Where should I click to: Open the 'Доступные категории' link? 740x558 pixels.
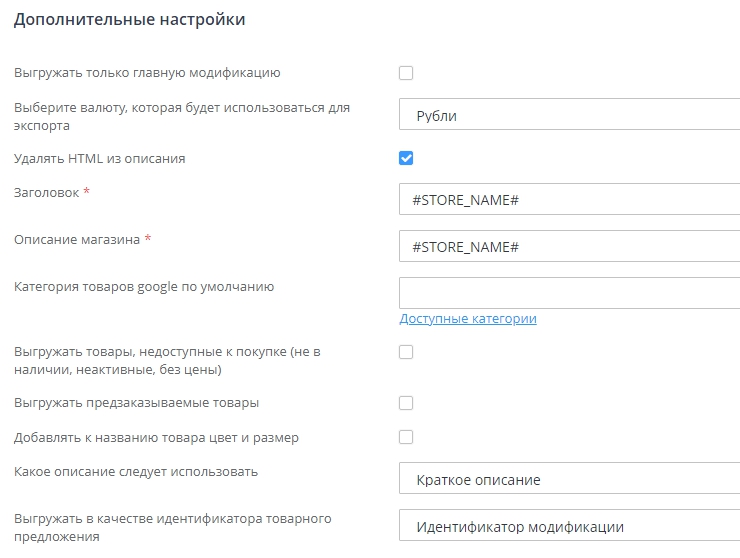[x=468, y=319]
